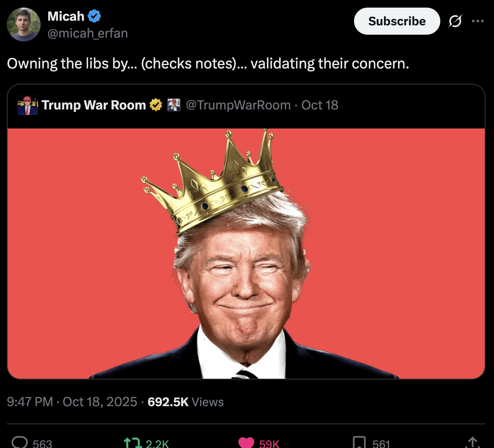The image size is (494, 448).
Task: Click the Oct 18 date on quoted post
Action: pyautogui.click(x=320, y=105)
